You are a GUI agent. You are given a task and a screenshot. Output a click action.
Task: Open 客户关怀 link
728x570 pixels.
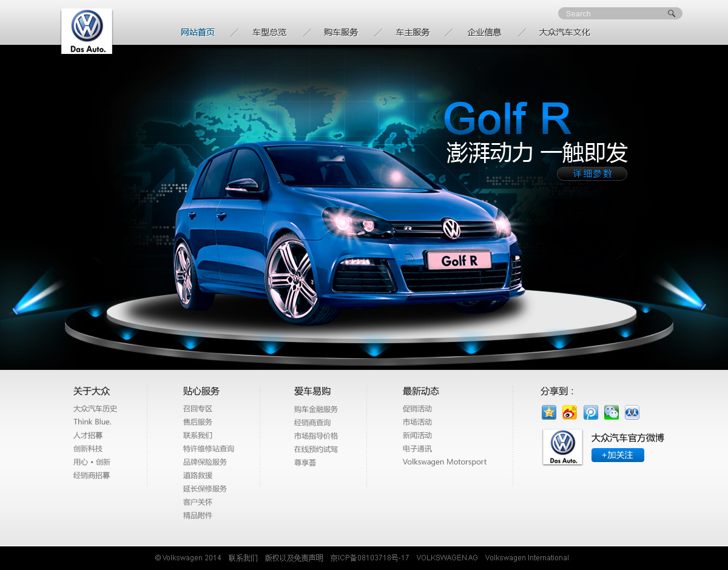point(198,502)
